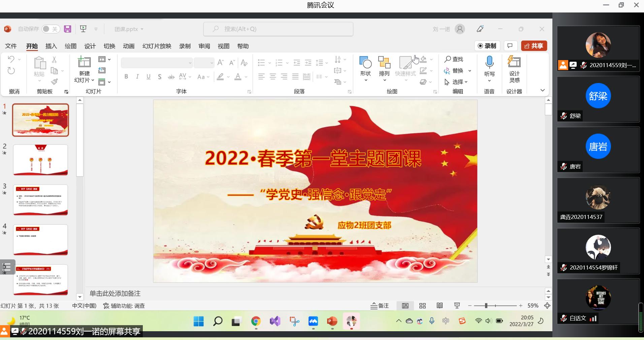
Task: Open Design Ideas (设计灵感)
Action: point(514,69)
